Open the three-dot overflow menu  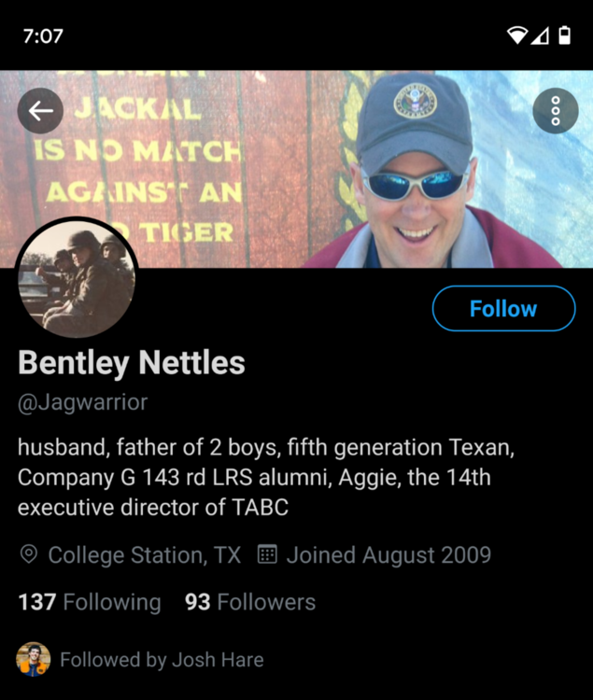click(x=556, y=111)
